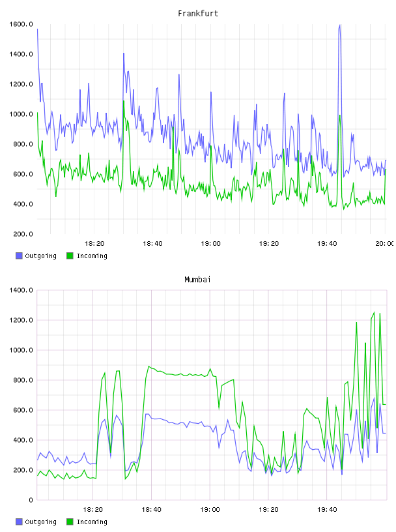Click the 18:40 time label in Mumbai chart

pos(151,510)
